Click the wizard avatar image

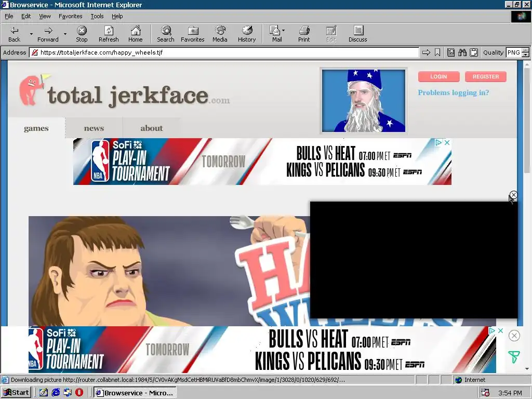[363, 101]
